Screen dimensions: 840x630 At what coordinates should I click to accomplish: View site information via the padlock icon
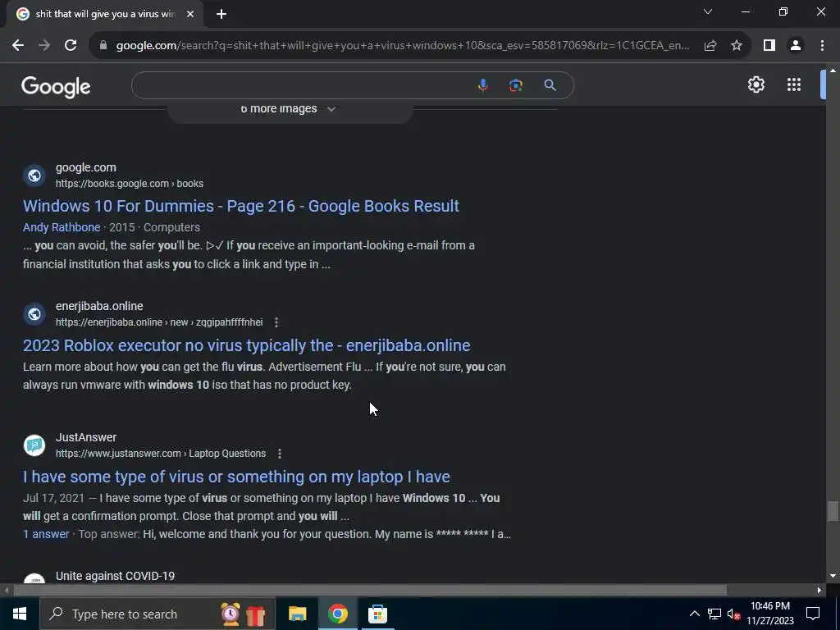[x=103, y=46]
